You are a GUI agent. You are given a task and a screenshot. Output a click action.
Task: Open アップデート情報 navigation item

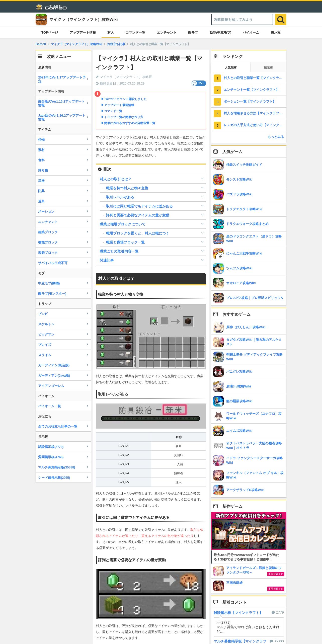pos(83,33)
